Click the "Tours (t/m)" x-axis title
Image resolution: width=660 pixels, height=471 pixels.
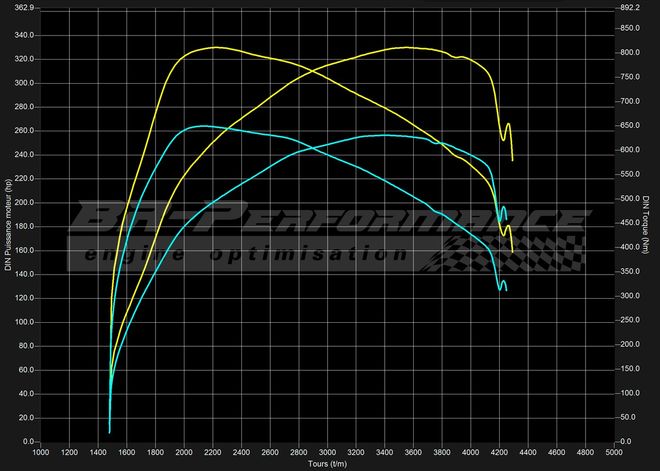tap(327, 463)
